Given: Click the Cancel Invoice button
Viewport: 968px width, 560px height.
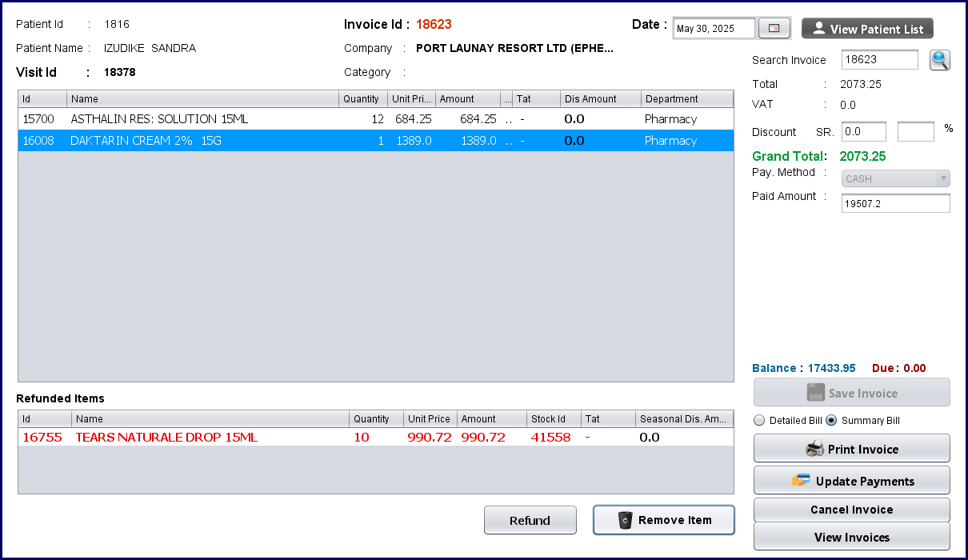Looking at the screenshot, I should (851, 510).
